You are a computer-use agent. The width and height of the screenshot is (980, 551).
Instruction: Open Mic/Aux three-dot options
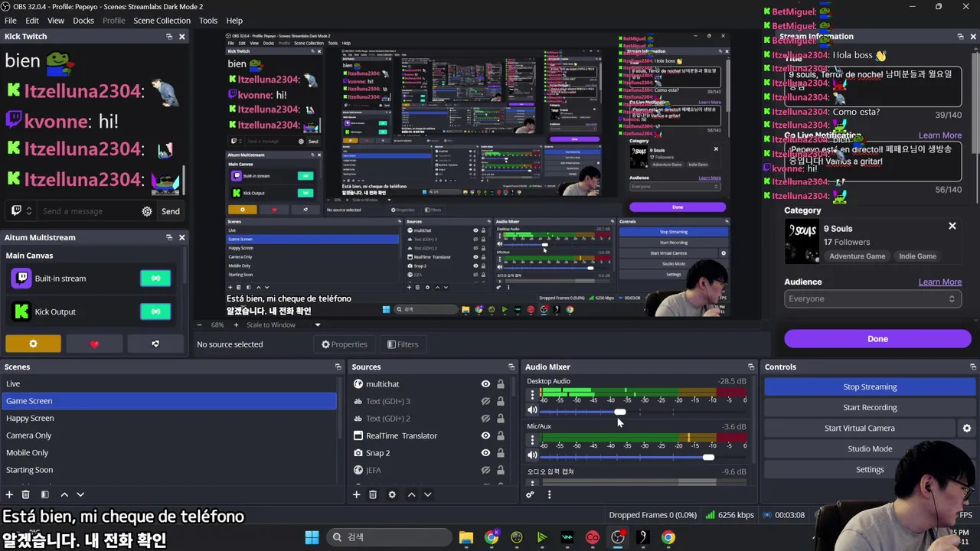[532, 440]
